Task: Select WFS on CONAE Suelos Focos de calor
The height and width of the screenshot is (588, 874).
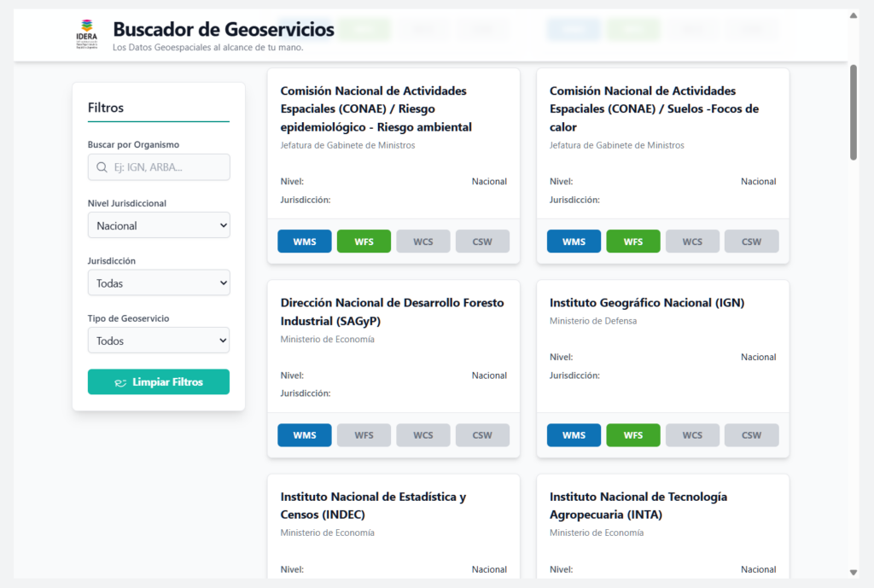Action: pyautogui.click(x=632, y=242)
